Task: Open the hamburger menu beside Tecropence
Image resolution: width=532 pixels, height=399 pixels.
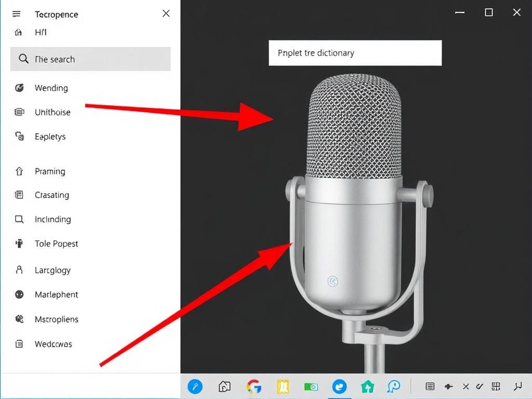Action: point(17,14)
